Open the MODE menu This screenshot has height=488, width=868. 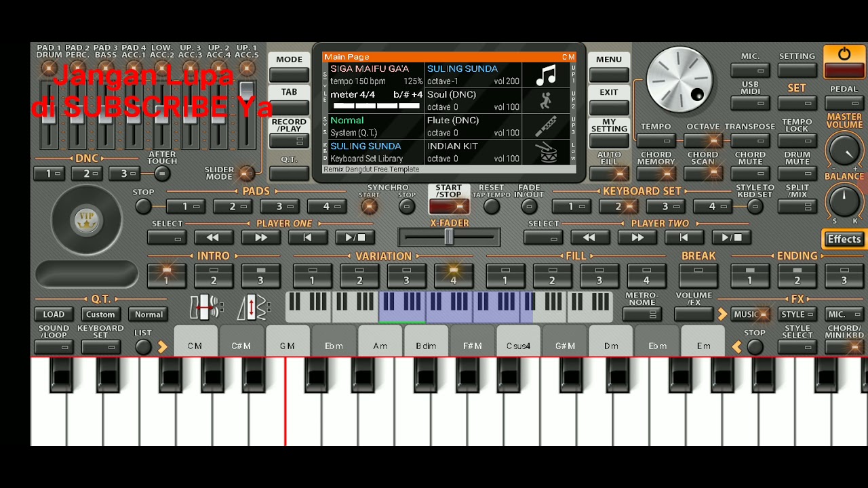point(289,75)
